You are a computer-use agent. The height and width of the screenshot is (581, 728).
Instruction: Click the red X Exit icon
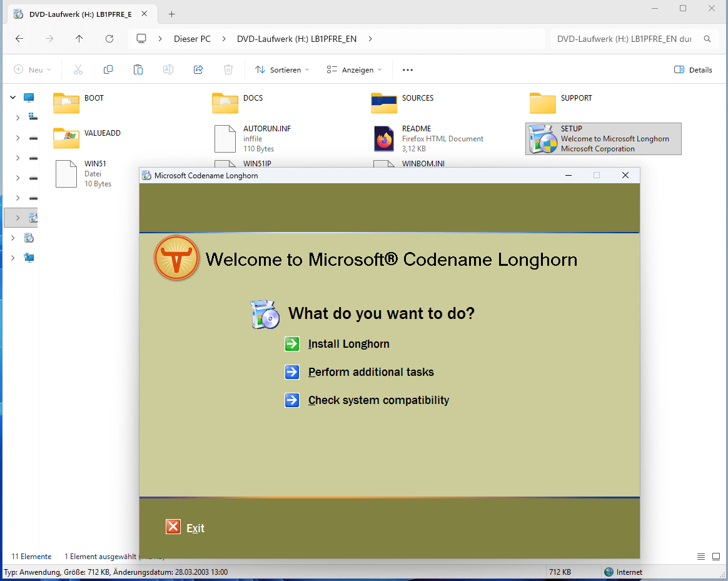tap(173, 527)
